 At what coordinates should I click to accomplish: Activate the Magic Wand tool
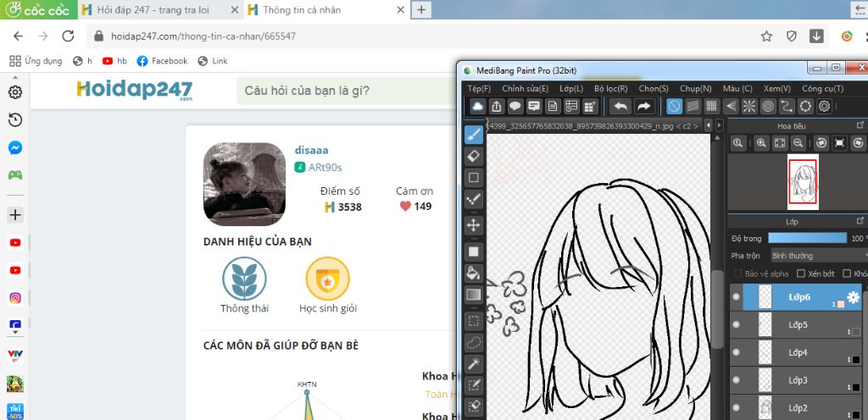[473, 363]
